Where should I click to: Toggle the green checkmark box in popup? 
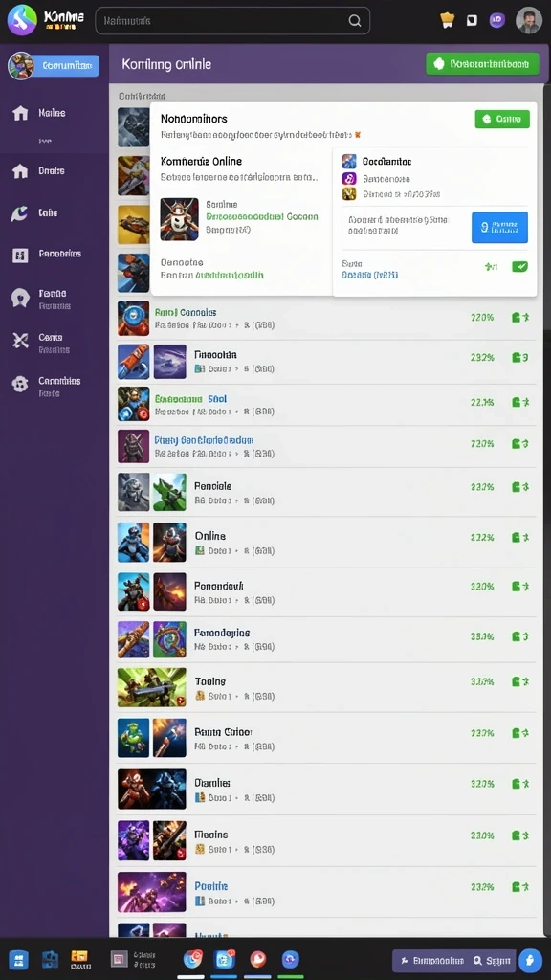point(519,267)
